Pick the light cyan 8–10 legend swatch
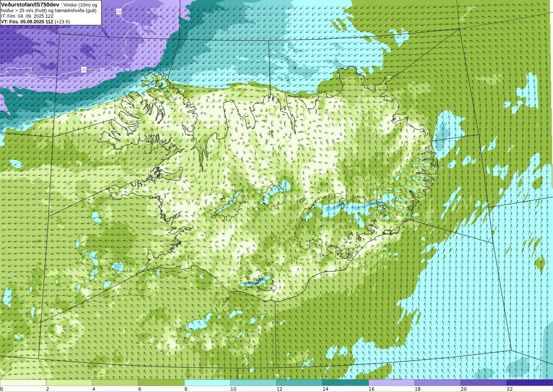 [x=207, y=383]
